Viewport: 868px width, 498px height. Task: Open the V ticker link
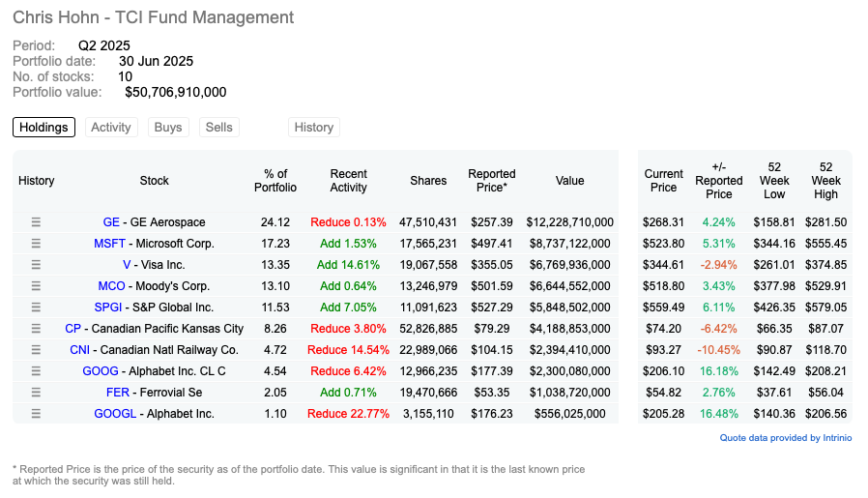[x=127, y=265]
